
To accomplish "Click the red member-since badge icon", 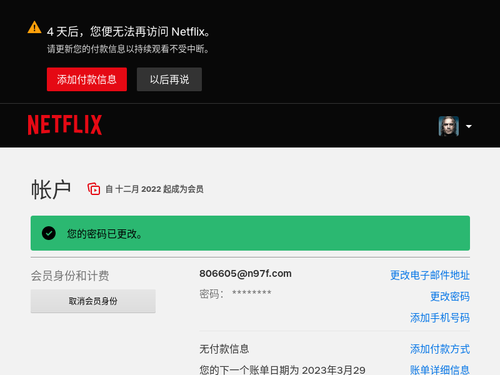I will click(94, 189).
